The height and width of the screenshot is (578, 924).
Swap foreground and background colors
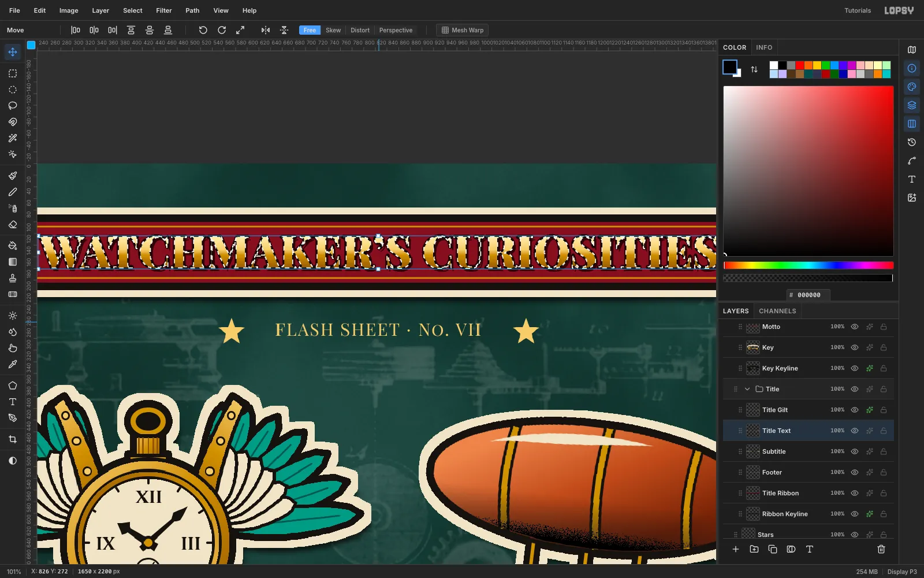click(x=754, y=69)
